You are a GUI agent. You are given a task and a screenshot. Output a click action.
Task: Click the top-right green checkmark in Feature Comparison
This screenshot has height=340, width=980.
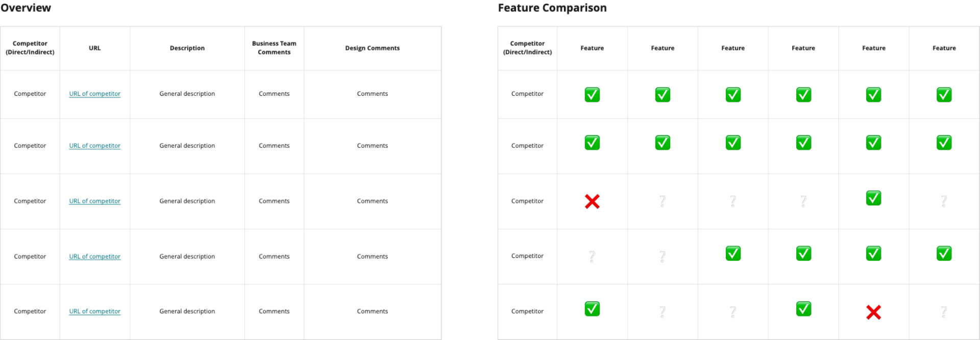(x=944, y=94)
